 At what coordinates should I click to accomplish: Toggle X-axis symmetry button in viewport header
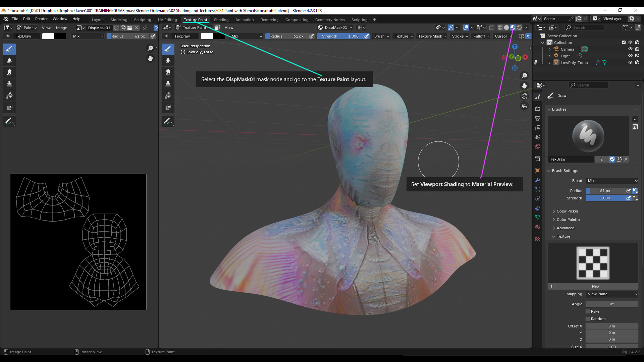[x=528, y=36]
